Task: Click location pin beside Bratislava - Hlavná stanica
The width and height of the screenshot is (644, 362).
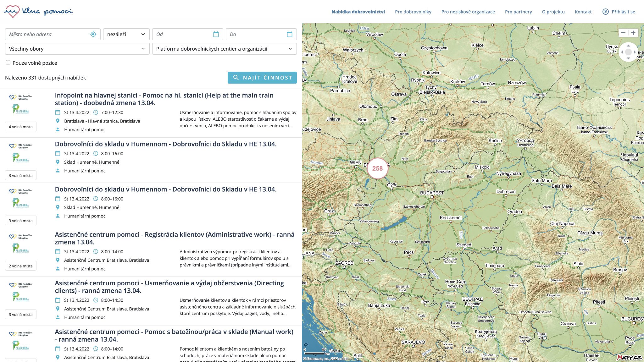Action: [58, 121]
